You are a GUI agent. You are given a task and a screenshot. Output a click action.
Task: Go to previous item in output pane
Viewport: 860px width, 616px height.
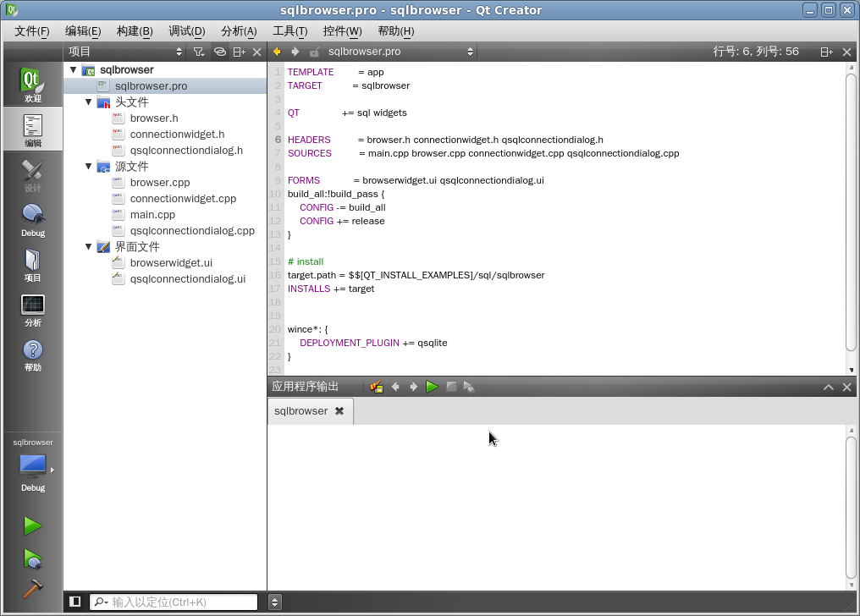(395, 387)
